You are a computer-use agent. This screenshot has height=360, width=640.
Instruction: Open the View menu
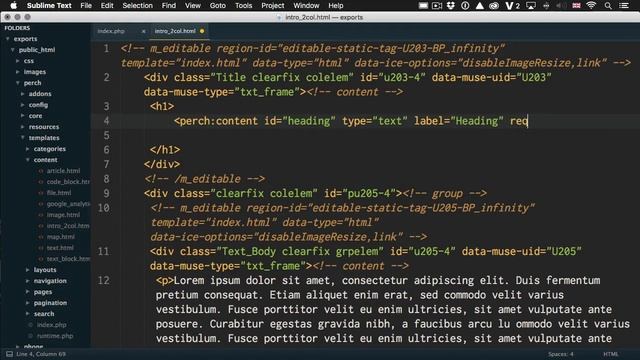click(193, 5)
